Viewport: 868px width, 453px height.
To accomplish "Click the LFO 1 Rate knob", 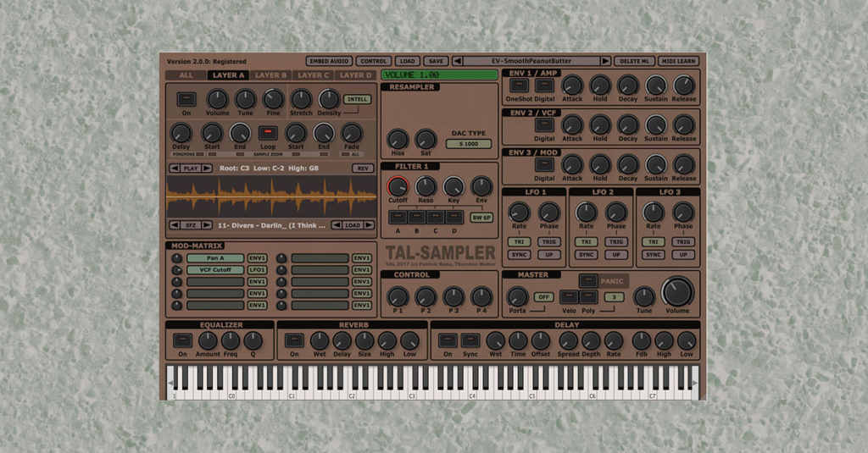I will (x=520, y=213).
